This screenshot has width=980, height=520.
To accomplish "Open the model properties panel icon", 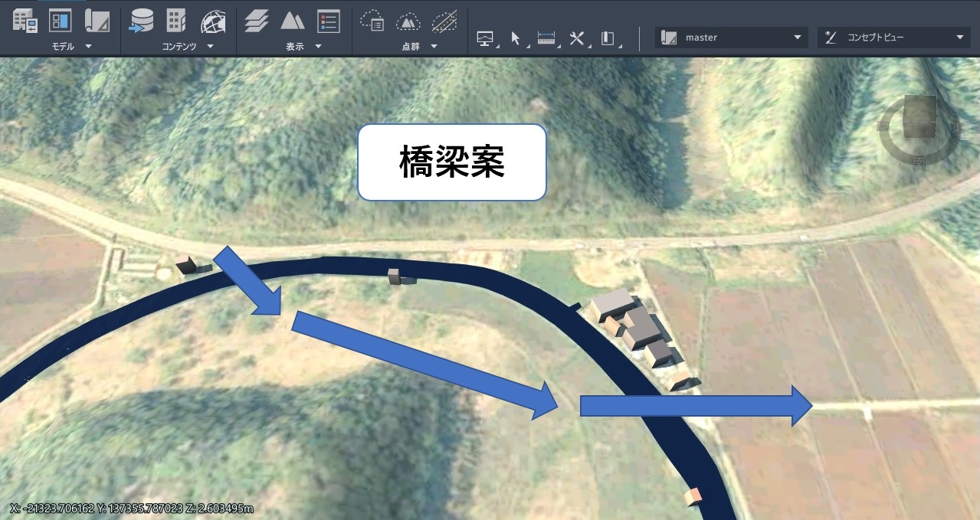I will click(60, 21).
